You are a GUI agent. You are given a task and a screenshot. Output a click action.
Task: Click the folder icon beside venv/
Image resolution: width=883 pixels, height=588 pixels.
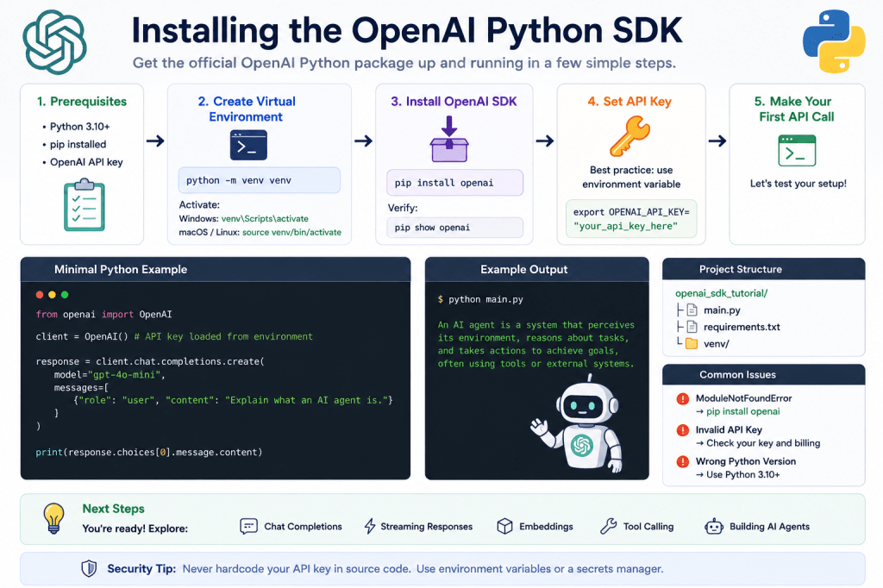click(692, 343)
